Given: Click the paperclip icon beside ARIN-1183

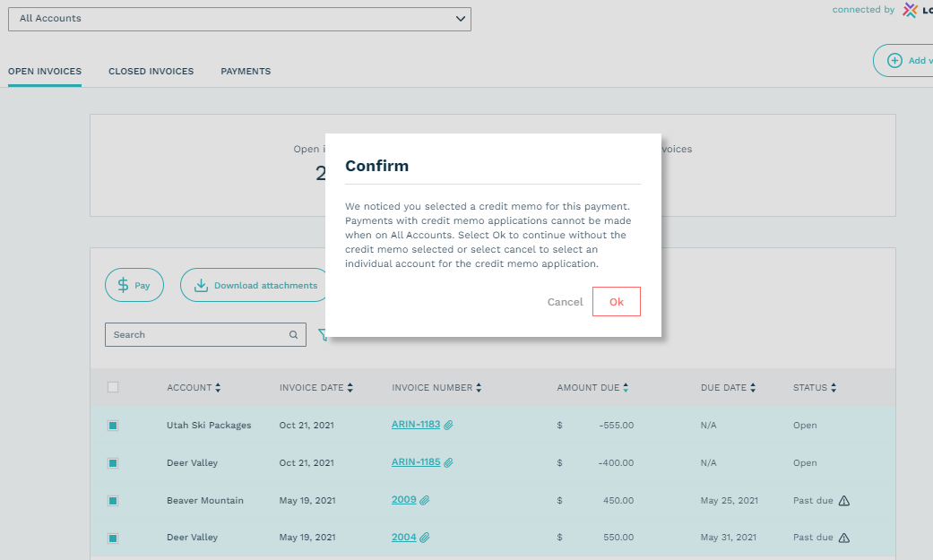Looking at the screenshot, I should tap(448, 426).
